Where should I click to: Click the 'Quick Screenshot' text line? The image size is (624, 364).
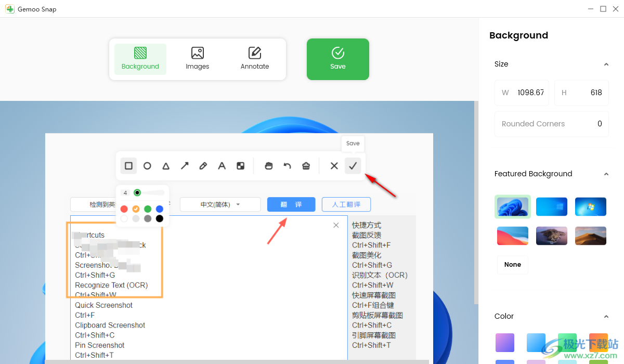[x=103, y=305]
